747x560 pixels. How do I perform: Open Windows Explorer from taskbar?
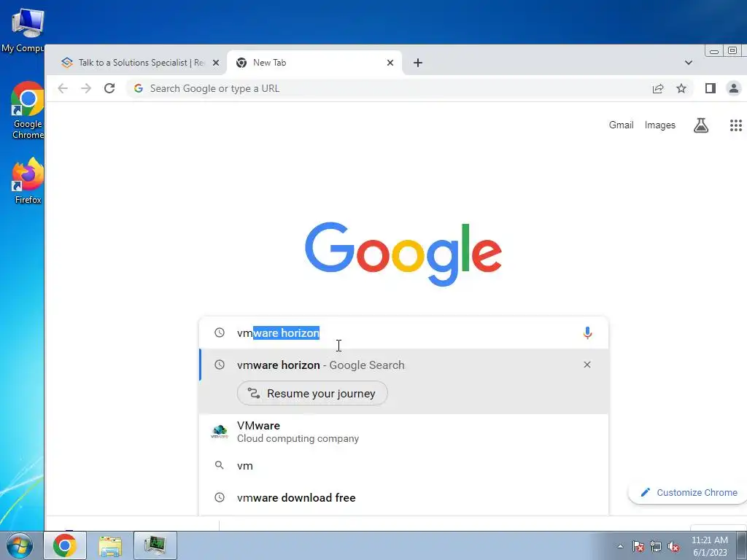[x=110, y=545]
